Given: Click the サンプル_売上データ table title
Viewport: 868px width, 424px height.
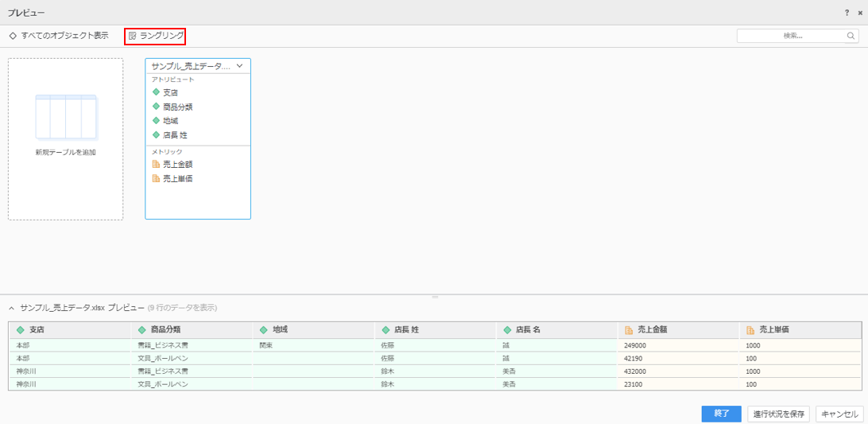Looking at the screenshot, I should (190, 66).
